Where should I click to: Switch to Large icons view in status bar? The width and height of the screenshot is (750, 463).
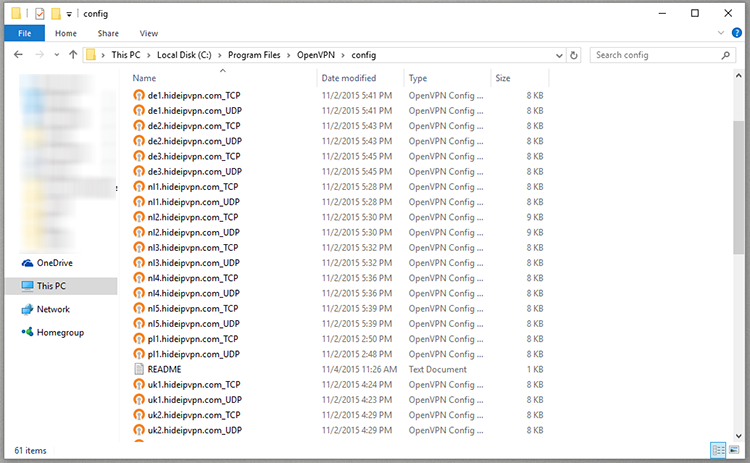tap(734, 450)
